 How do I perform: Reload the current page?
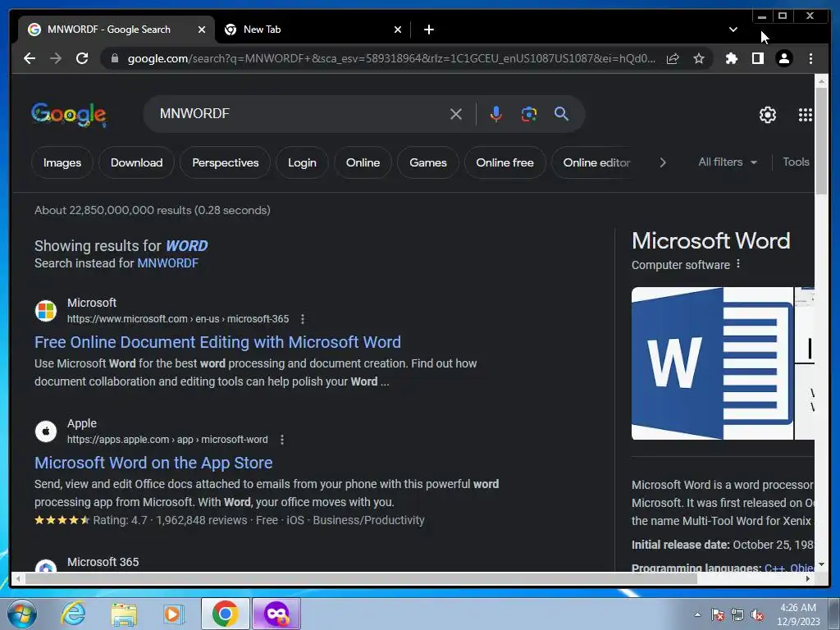82,58
